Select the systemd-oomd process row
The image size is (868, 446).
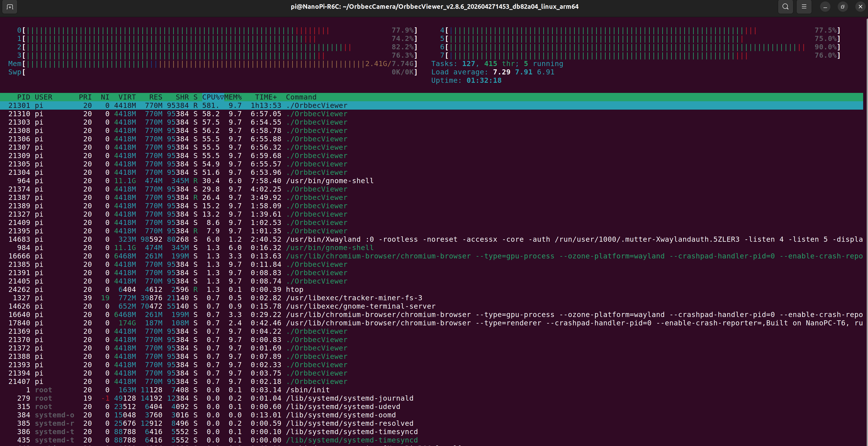[432, 415]
